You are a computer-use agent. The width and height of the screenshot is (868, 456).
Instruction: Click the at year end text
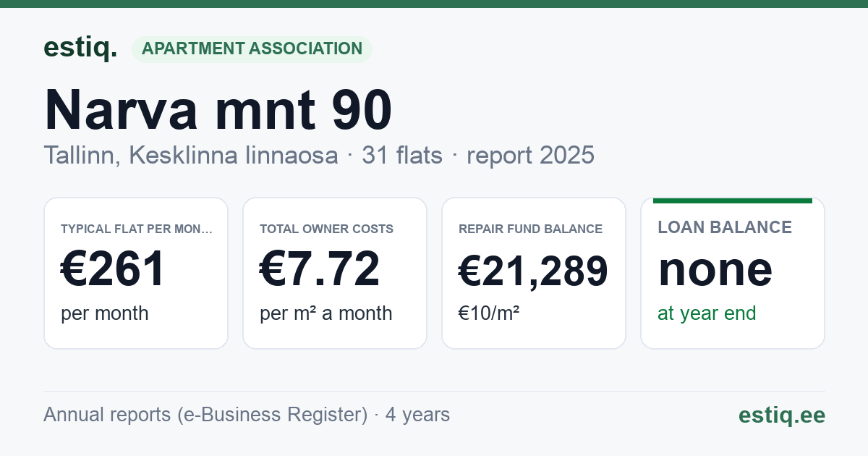(x=707, y=313)
